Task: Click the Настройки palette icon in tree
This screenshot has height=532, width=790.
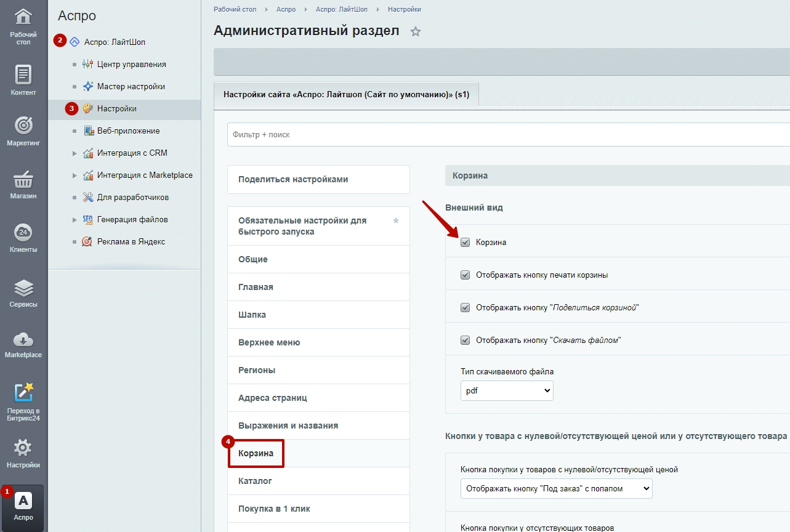Action: (87, 108)
